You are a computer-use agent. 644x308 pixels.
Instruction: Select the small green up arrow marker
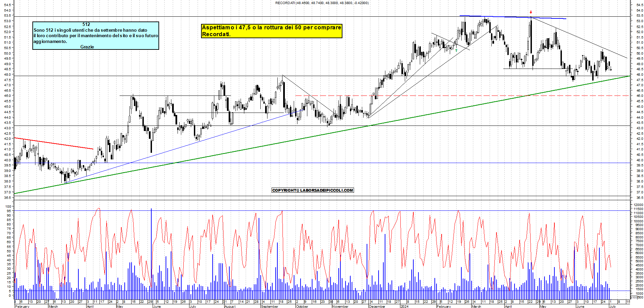click(456, 50)
